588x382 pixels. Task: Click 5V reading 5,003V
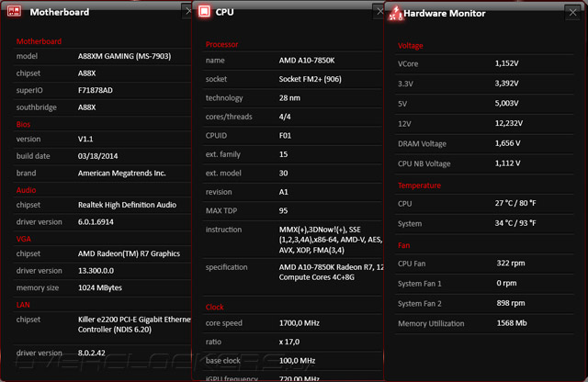(x=506, y=103)
